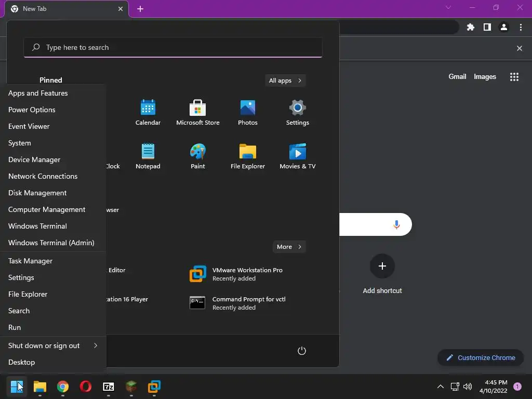Select Search in the context menu

(x=54, y=311)
